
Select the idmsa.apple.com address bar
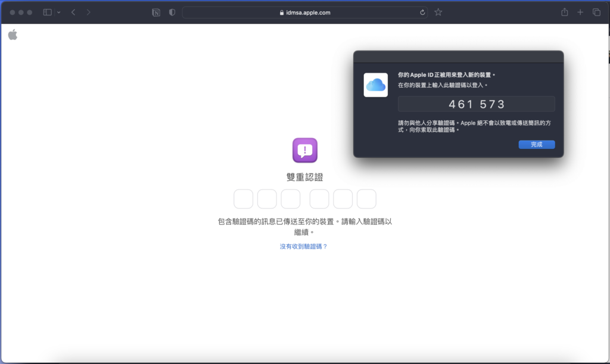point(305,13)
